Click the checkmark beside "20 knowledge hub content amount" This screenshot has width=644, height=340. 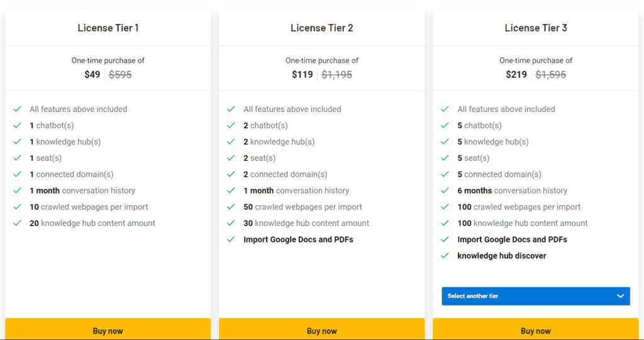tap(17, 224)
